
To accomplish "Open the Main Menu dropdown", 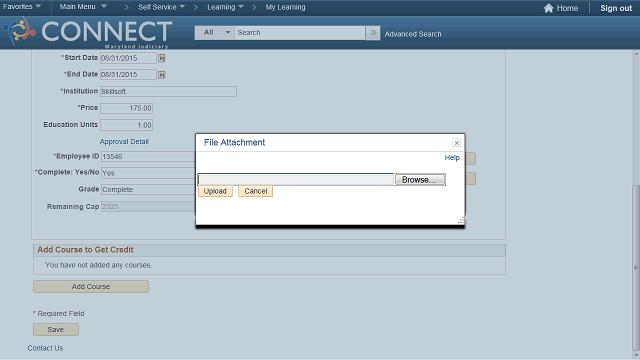I will point(83,7).
